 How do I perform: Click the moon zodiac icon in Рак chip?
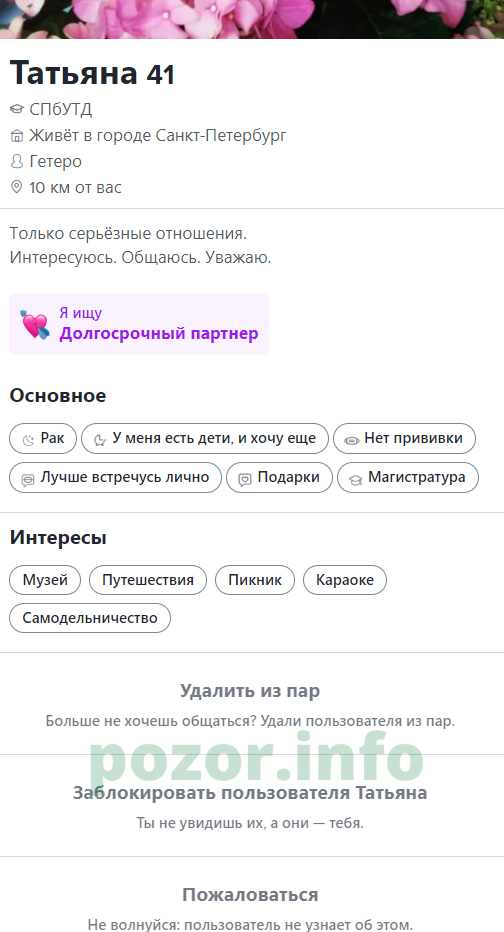(29, 440)
